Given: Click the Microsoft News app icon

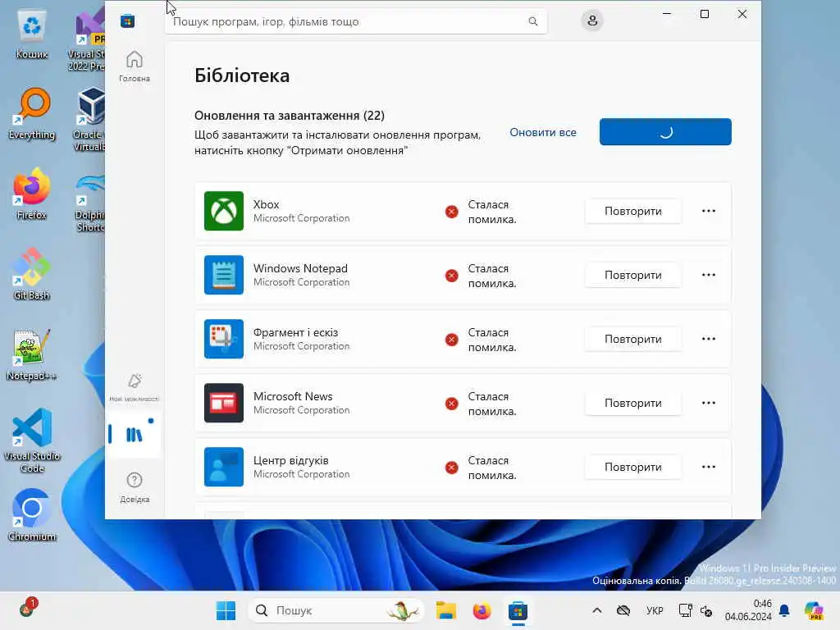Looking at the screenshot, I should point(224,403).
